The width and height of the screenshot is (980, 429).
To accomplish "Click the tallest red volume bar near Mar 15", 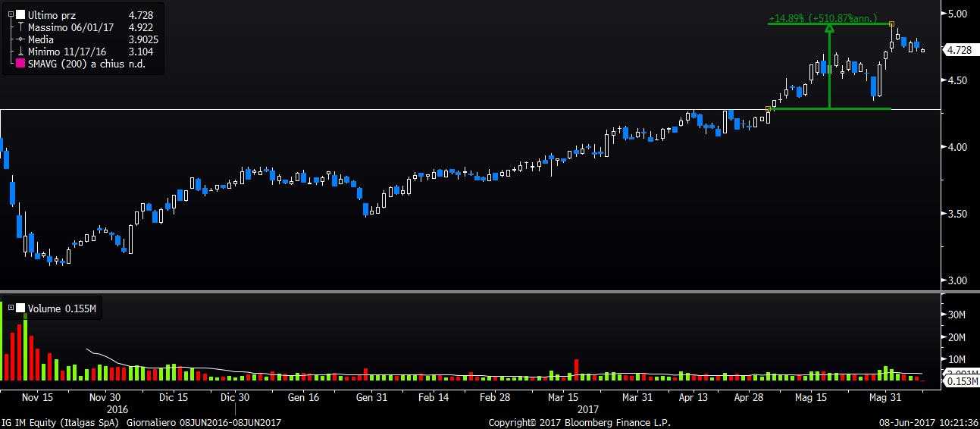I will point(576,369).
